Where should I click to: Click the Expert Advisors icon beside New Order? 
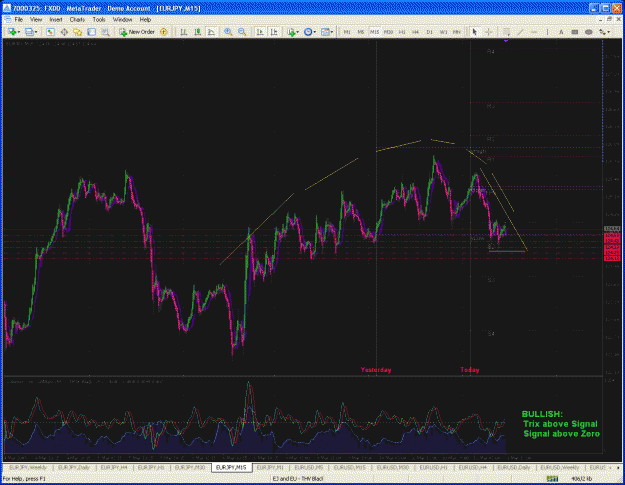pyautogui.click(x=163, y=32)
